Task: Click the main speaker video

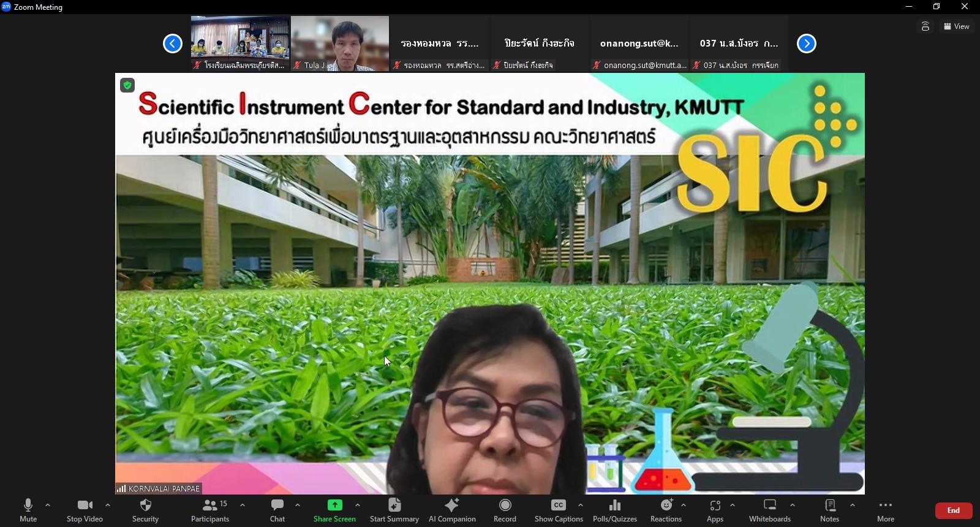Action: point(490,284)
